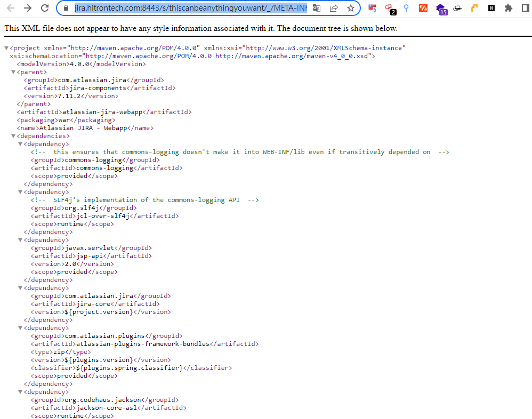This screenshot has width=532, height=419.
Task: Focus the address bar with jira.hitrontech.com URL
Action: [190, 8]
